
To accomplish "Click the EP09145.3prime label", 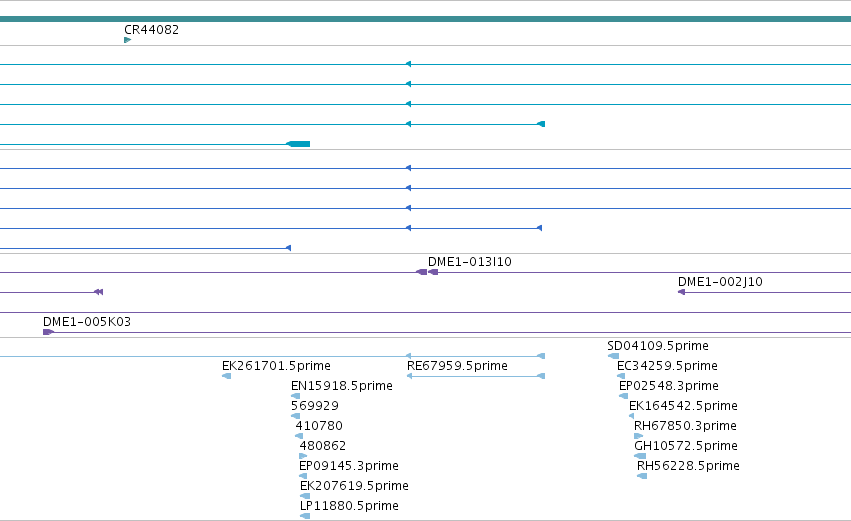I will [x=349, y=466].
